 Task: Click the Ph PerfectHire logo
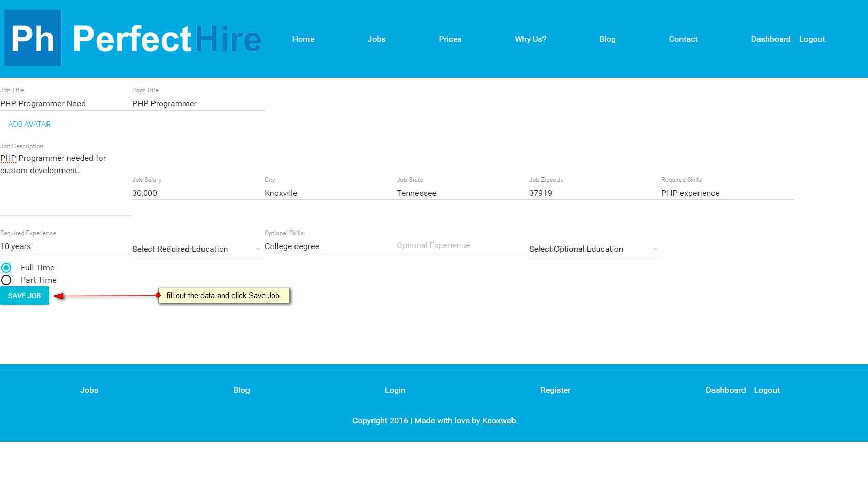pos(133,38)
